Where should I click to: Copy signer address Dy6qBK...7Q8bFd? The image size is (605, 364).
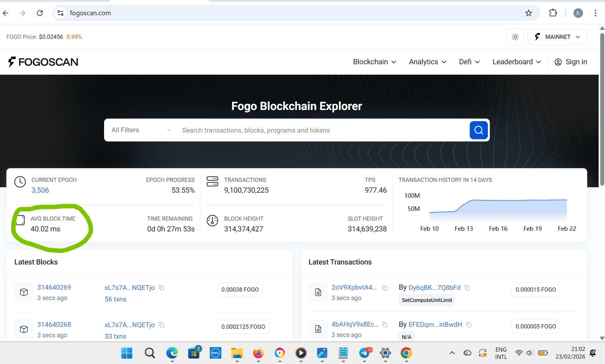tap(467, 288)
